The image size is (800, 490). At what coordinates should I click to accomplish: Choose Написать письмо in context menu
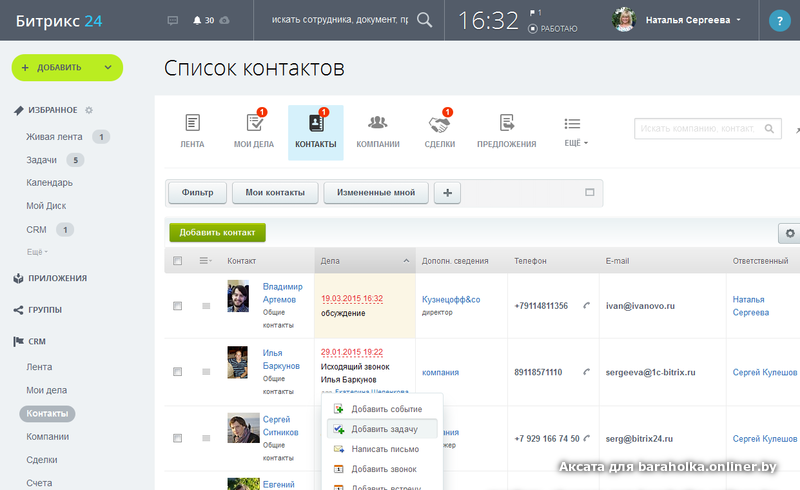(x=382, y=449)
